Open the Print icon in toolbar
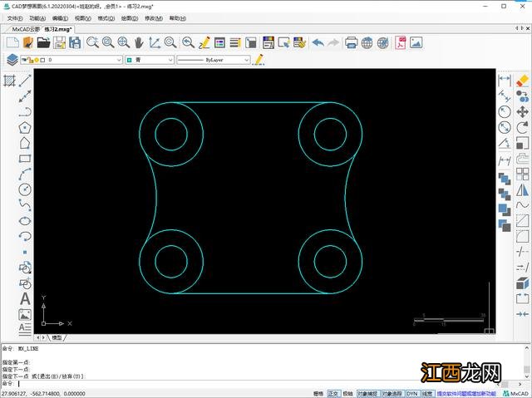This screenshot has width=532, height=398. (x=352, y=42)
